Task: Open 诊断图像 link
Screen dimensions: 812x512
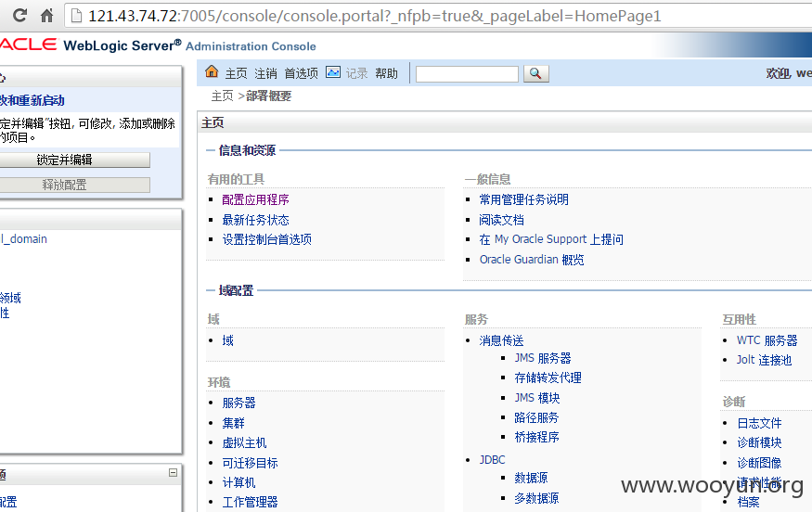Action: click(x=759, y=464)
